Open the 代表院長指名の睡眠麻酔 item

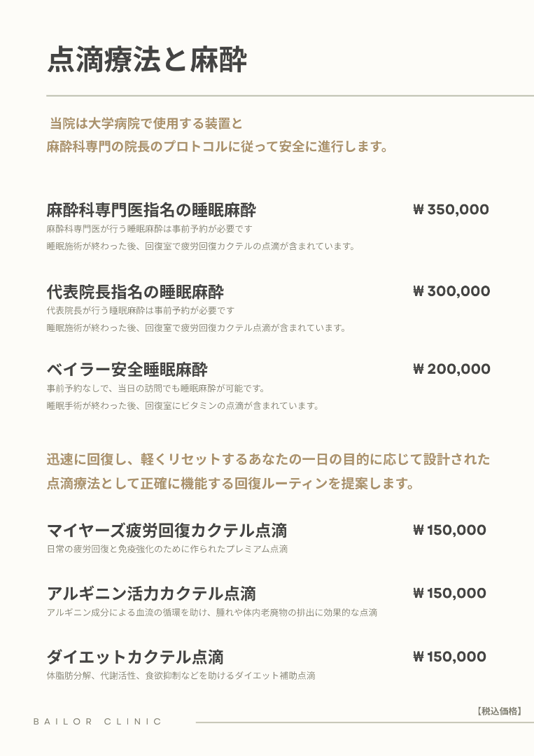point(135,292)
